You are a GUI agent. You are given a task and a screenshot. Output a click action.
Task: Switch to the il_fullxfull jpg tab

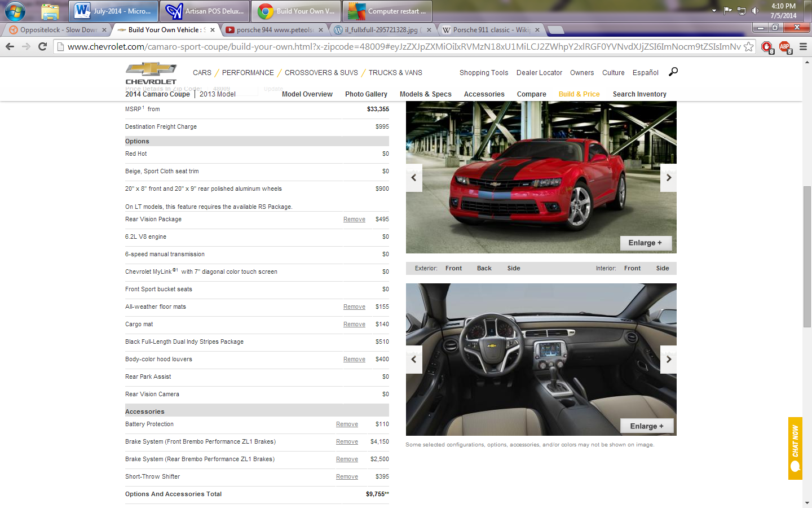tap(382, 30)
